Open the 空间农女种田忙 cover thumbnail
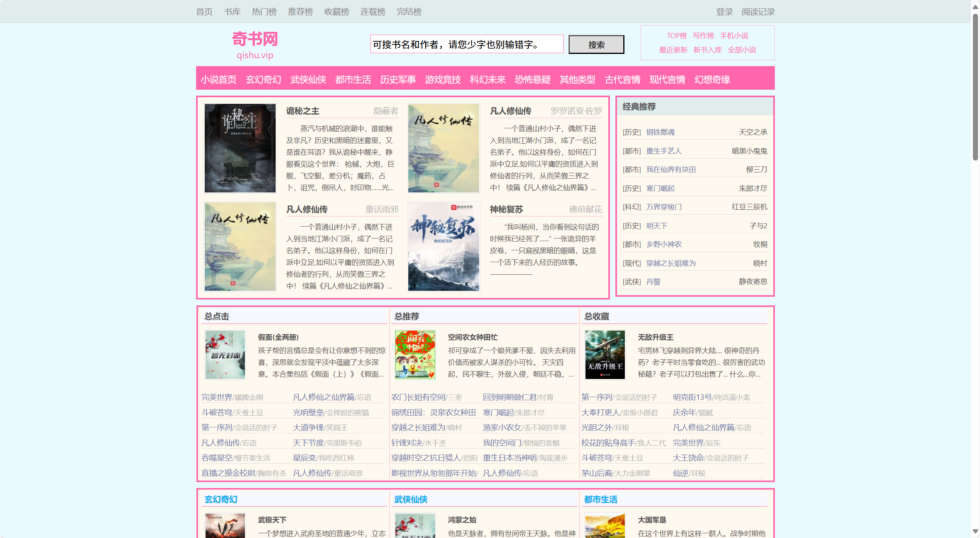980x538 pixels. [415, 355]
